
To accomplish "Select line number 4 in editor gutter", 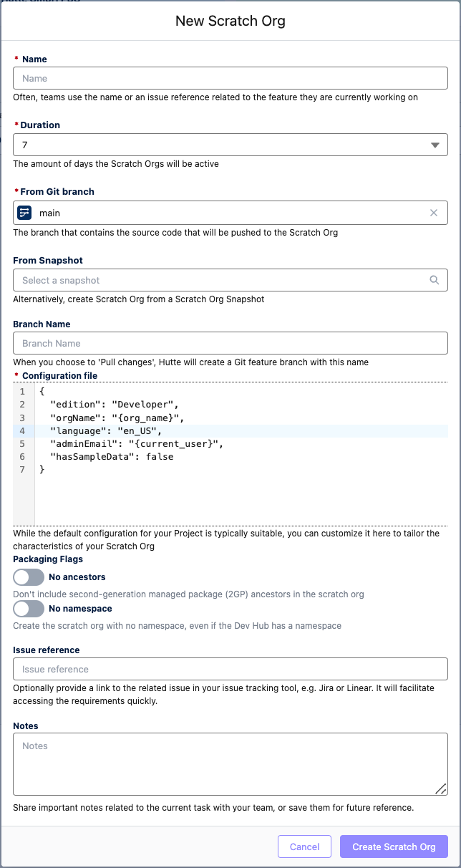I will pos(22,430).
